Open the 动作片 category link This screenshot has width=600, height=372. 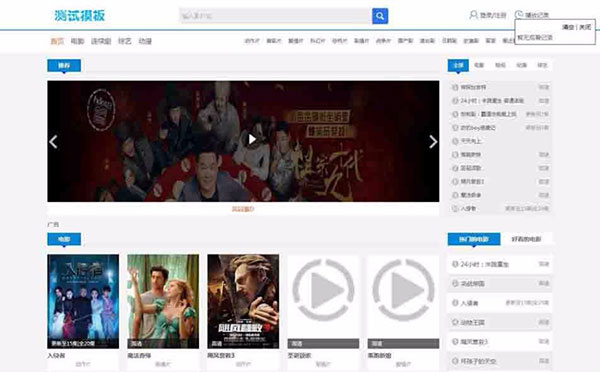pos(252,41)
